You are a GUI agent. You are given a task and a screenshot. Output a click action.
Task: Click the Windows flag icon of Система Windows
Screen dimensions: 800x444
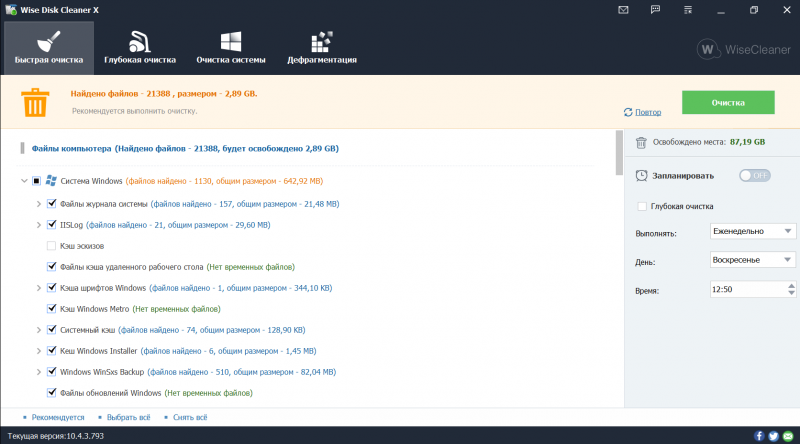pyautogui.click(x=51, y=181)
